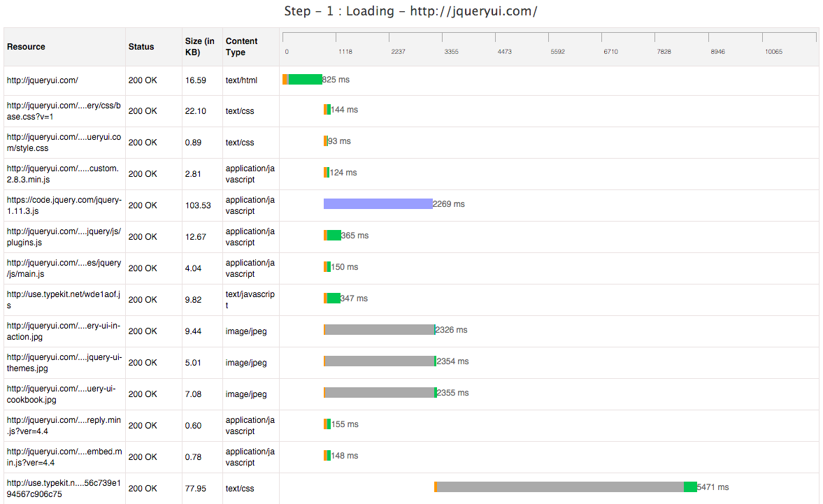Click the long 5471 ms timing bar
Screen dimensions: 823x504
point(565,487)
